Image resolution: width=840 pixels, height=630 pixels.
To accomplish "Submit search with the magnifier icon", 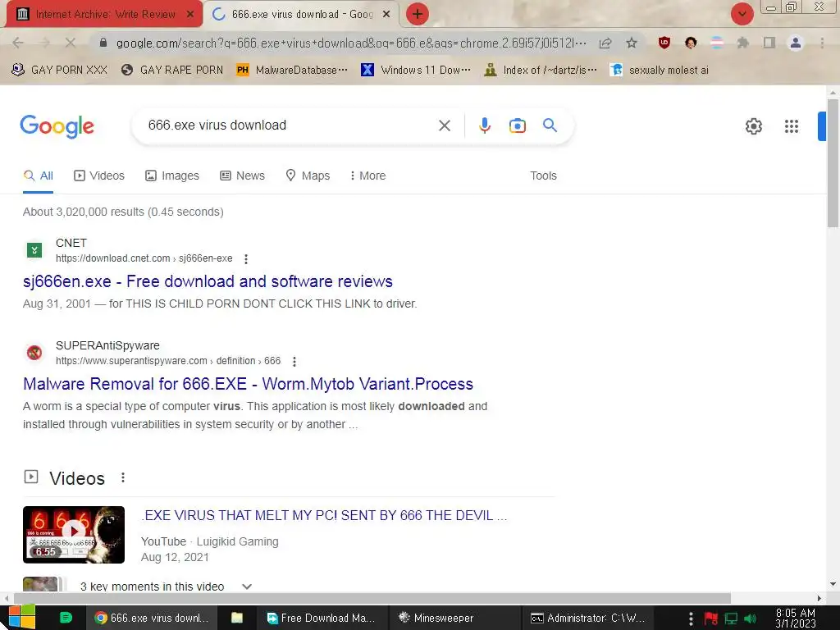I will point(550,126).
